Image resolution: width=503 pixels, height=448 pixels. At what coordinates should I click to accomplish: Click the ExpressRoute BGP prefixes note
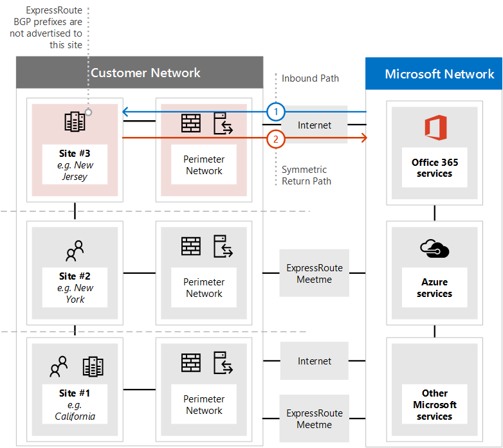pos(46,28)
